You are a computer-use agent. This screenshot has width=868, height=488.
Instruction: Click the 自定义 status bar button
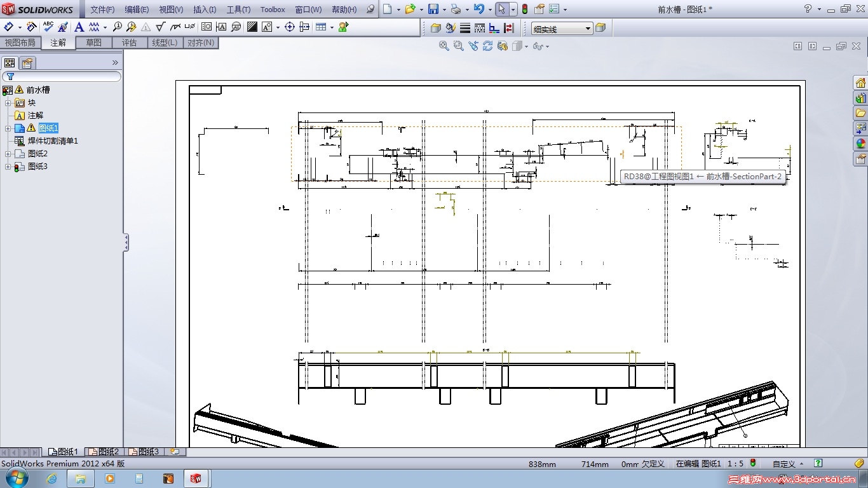point(787,464)
